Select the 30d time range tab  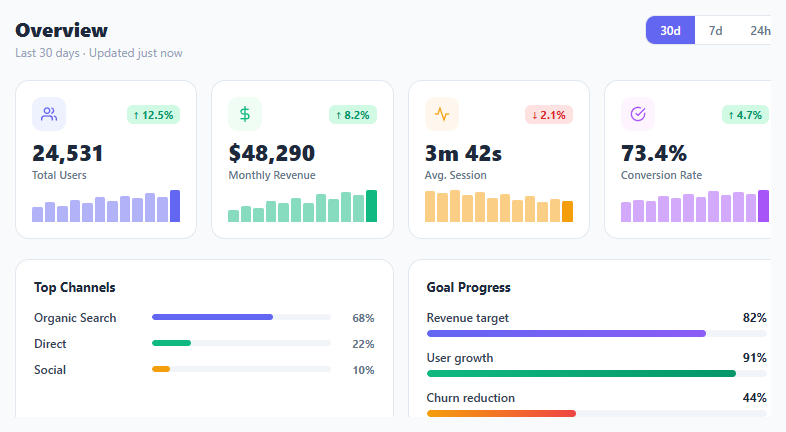670,31
